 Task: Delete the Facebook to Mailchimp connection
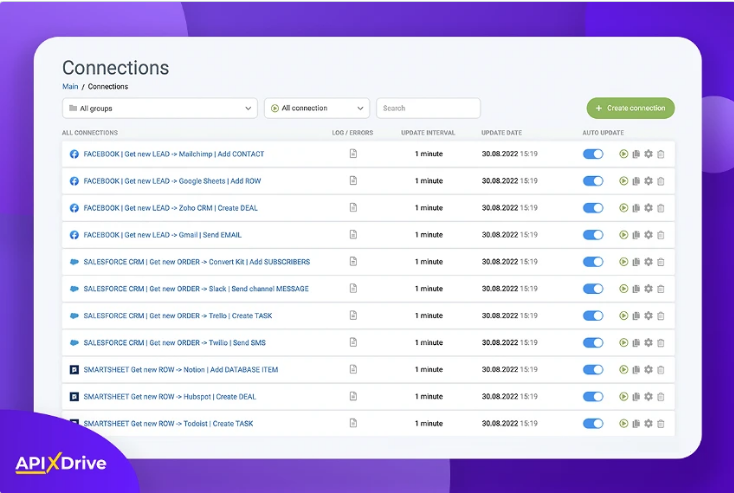pos(661,154)
